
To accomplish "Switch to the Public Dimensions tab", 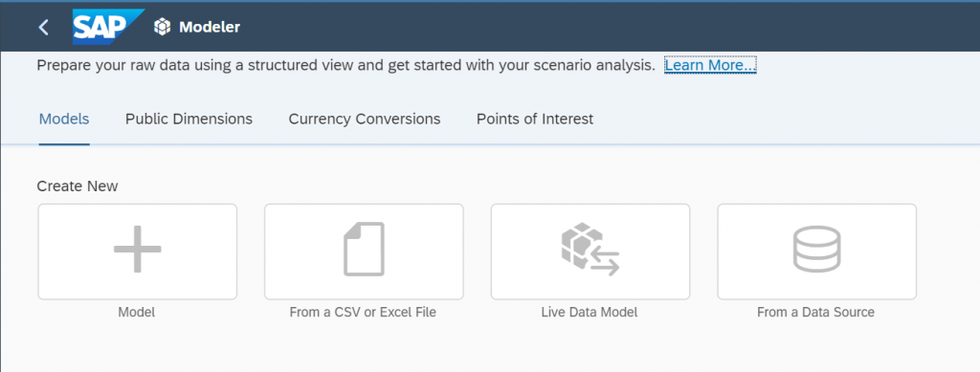I will click(189, 119).
